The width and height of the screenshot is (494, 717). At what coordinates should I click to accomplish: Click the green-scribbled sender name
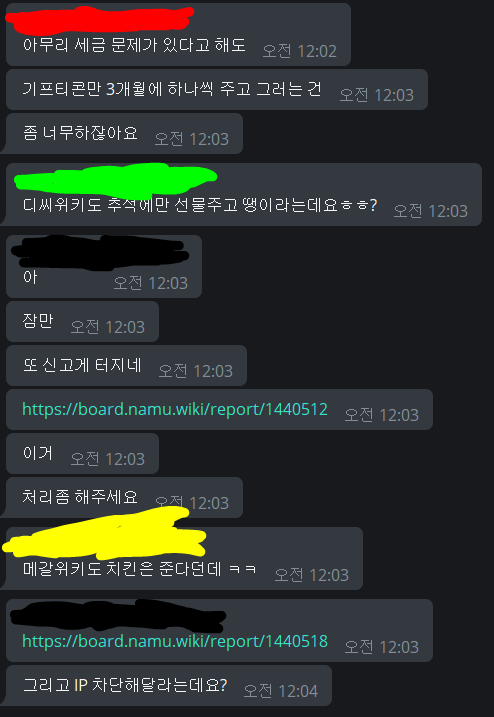pyautogui.click(x=115, y=178)
